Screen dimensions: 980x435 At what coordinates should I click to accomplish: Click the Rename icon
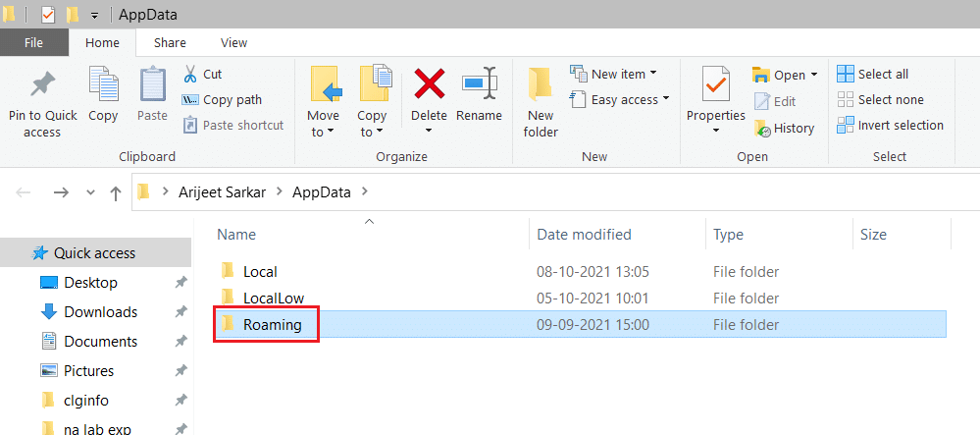(479, 84)
